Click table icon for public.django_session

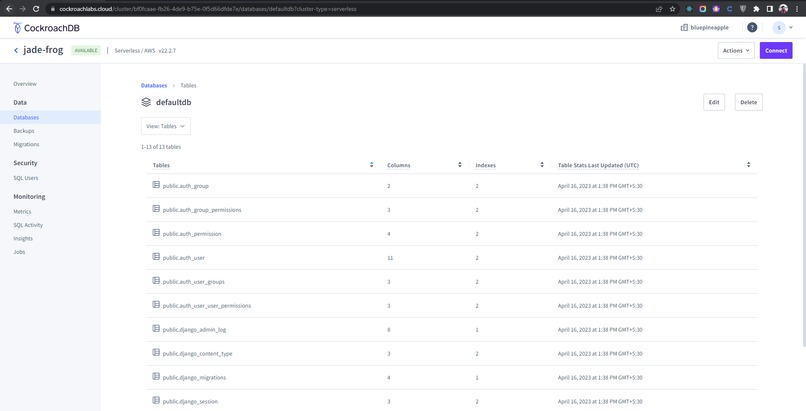156,401
